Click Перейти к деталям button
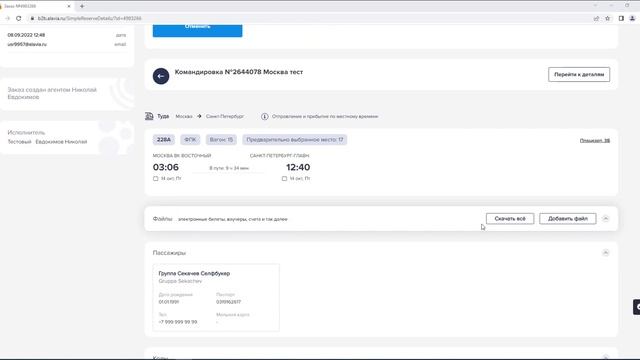 (x=579, y=74)
